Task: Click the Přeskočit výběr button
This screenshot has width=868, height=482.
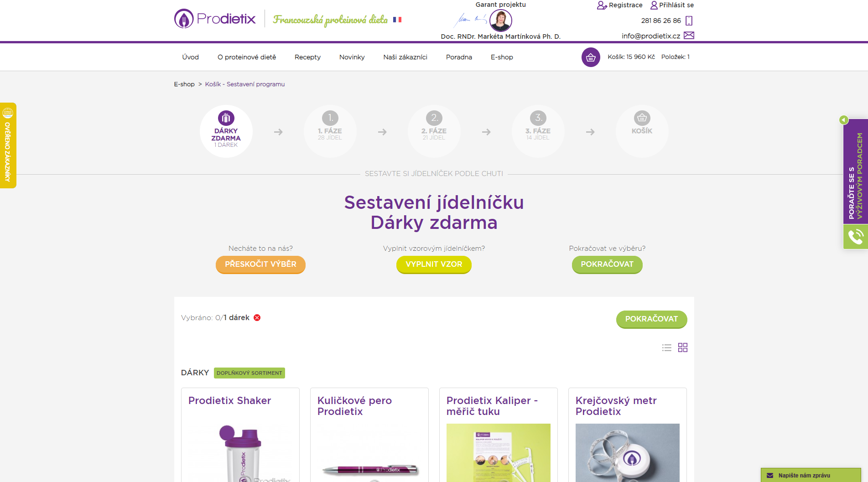Action: tap(260, 264)
